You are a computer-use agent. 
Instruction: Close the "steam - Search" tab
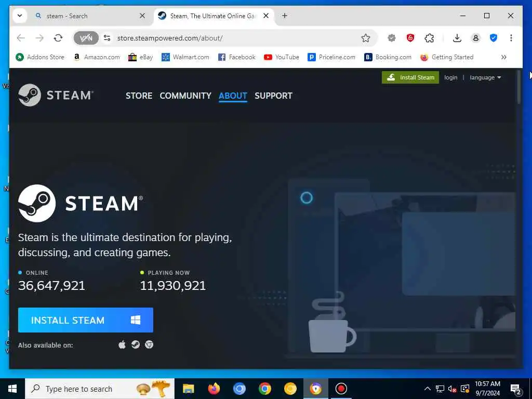coord(142,16)
